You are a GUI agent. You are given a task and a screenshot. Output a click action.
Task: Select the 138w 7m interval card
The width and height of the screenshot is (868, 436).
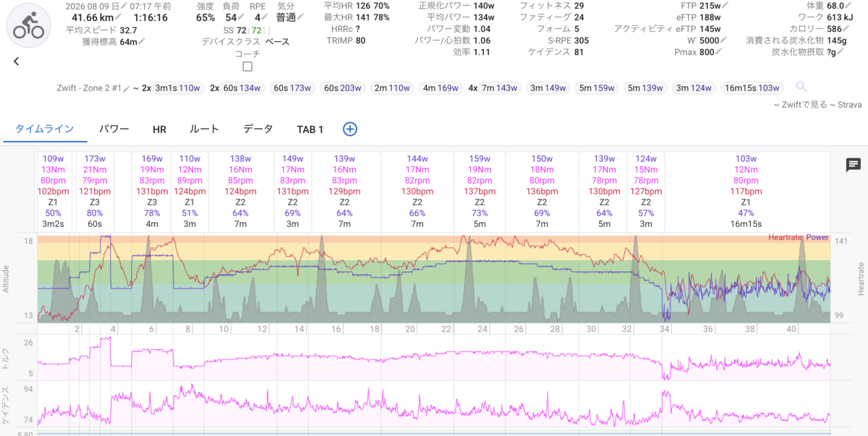(x=240, y=192)
